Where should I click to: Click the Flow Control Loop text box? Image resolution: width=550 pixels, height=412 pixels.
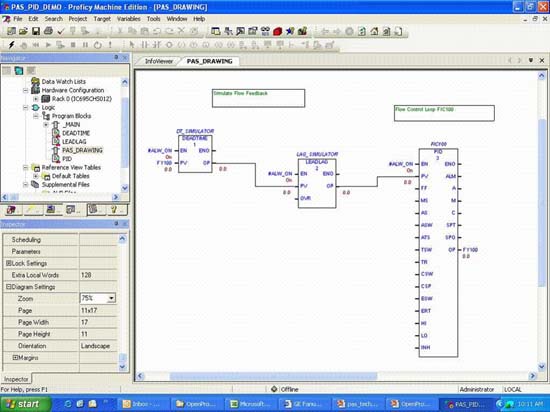click(x=444, y=113)
